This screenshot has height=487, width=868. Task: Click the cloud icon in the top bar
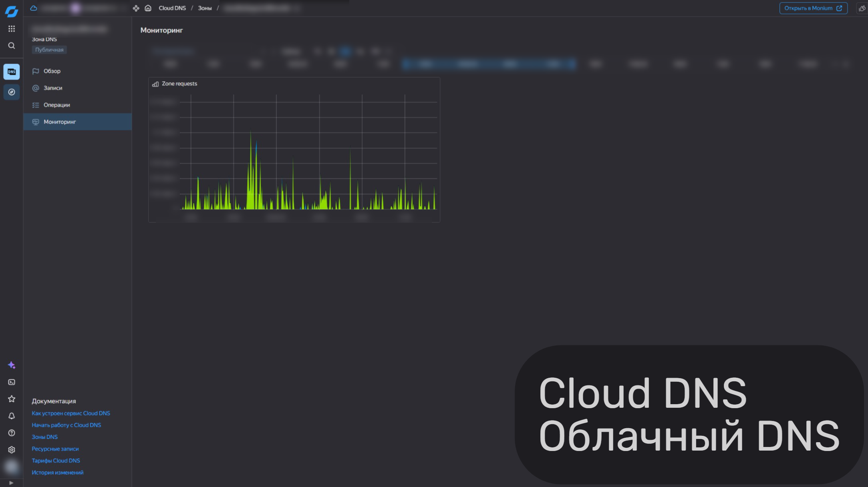pyautogui.click(x=34, y=8)
